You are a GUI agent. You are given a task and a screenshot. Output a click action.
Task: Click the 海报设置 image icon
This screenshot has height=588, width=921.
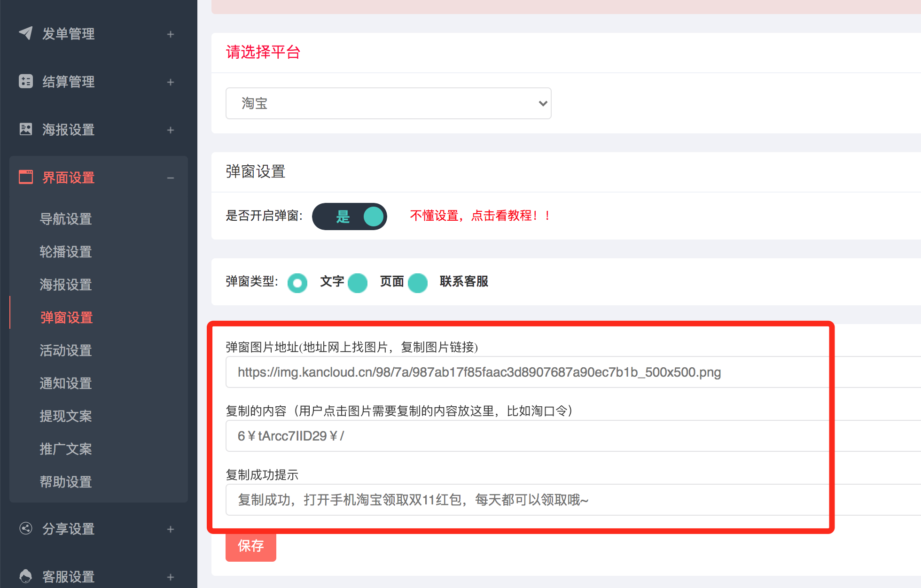pos(26,130)
